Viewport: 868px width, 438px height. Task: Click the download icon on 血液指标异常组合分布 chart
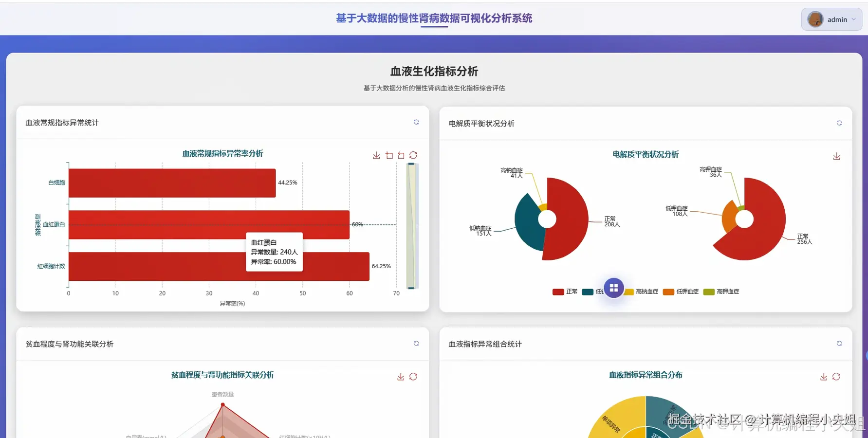pyautogui.click(x=824, y=376)
